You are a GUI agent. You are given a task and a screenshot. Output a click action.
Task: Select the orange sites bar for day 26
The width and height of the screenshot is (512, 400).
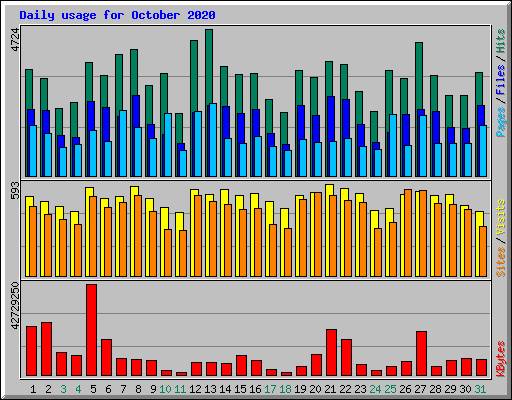tap(408, 233)
